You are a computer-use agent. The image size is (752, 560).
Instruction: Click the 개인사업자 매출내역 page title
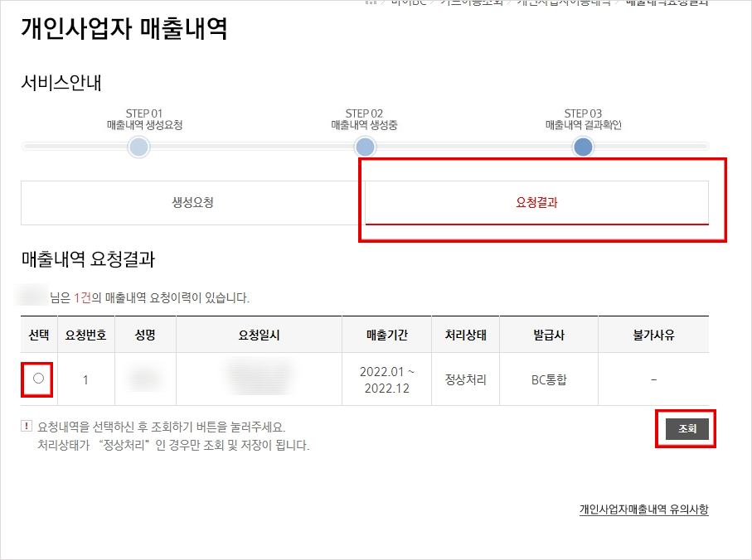[124, 28]
